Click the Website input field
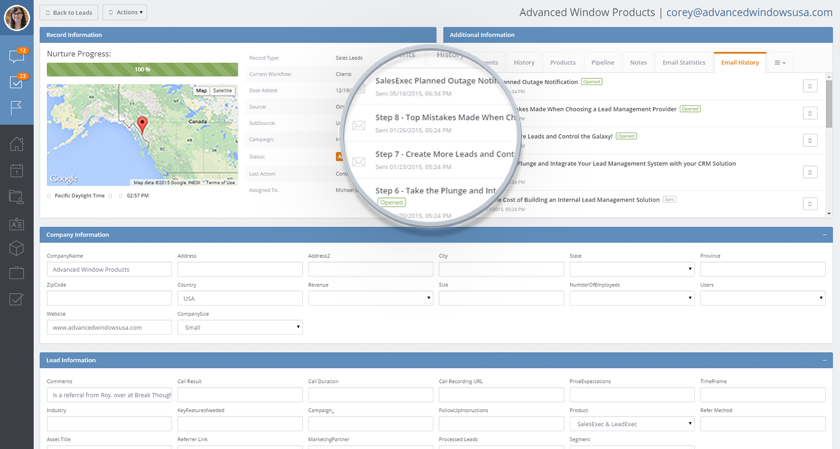The width and height of the screenshot is (840, 449). (x=109, y=327)
